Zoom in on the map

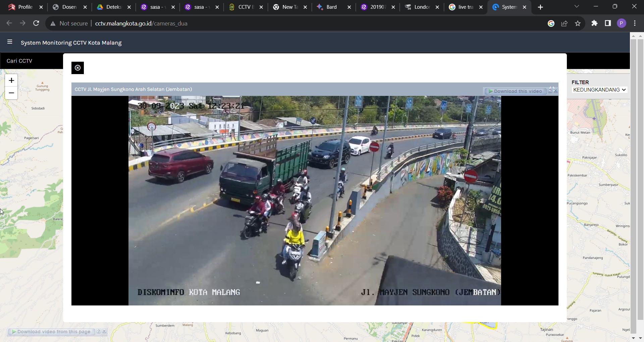11,80
